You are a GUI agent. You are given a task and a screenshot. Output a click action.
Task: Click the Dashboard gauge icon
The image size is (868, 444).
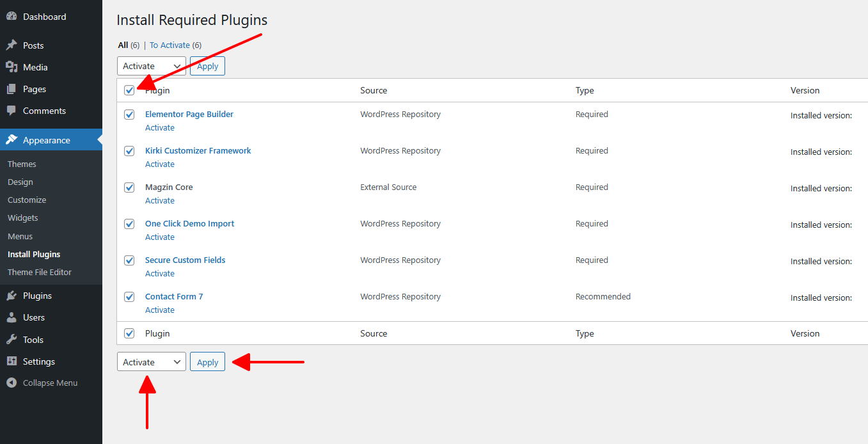12,17
